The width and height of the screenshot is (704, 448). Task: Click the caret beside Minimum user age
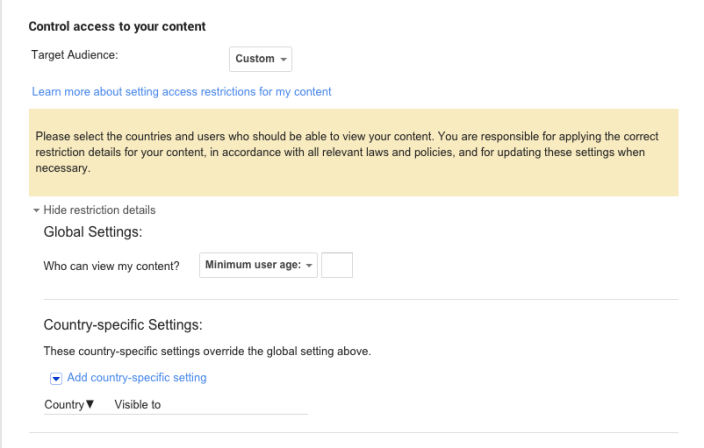point(309,265)
